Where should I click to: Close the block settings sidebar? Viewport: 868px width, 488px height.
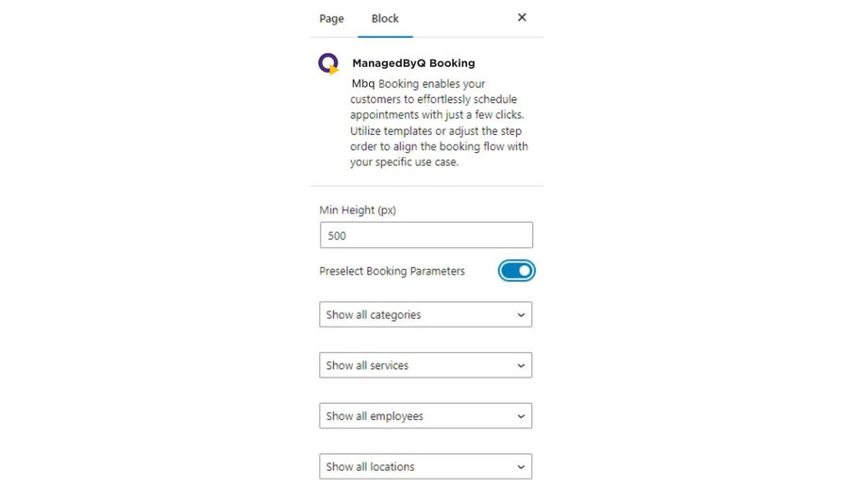coord(522,17)
